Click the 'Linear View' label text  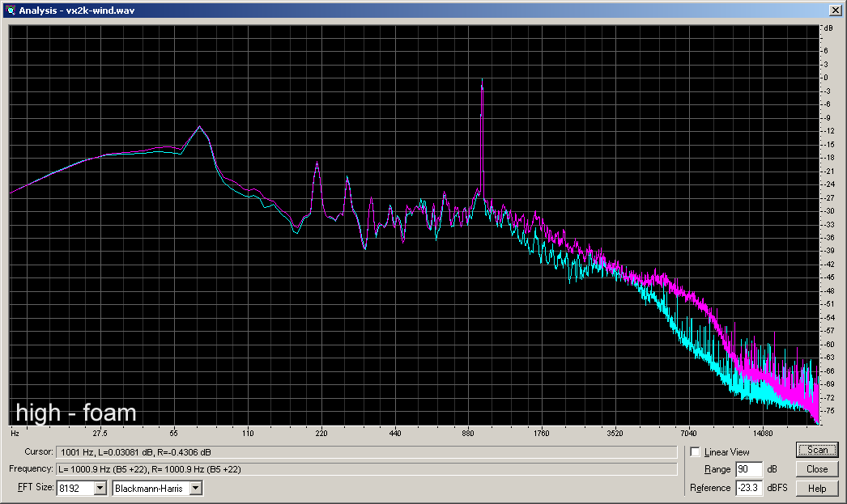pos(726,452)
